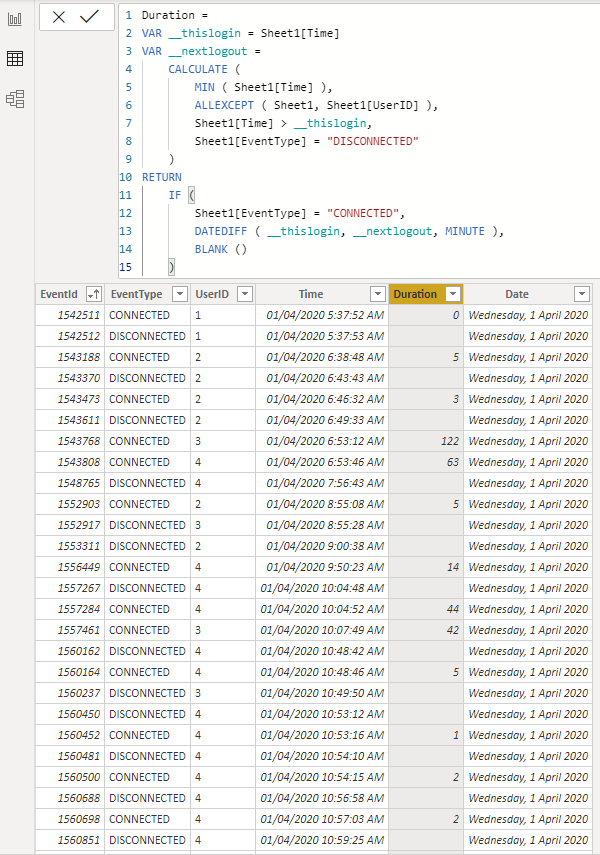Open the Report view icon
Viewport: 600px width, 855px height.
pyautogui.click(x=15, y=19)
